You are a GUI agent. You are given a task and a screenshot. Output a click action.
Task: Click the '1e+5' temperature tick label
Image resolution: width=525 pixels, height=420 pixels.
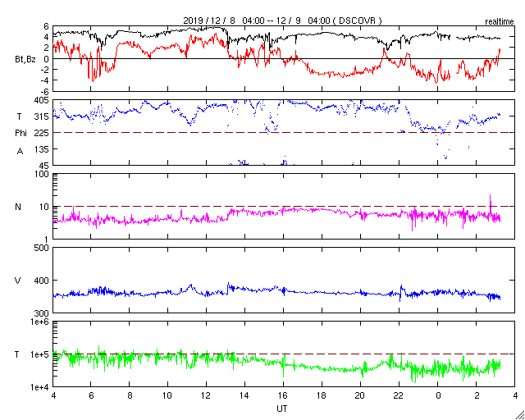click(x=41, y=354)
